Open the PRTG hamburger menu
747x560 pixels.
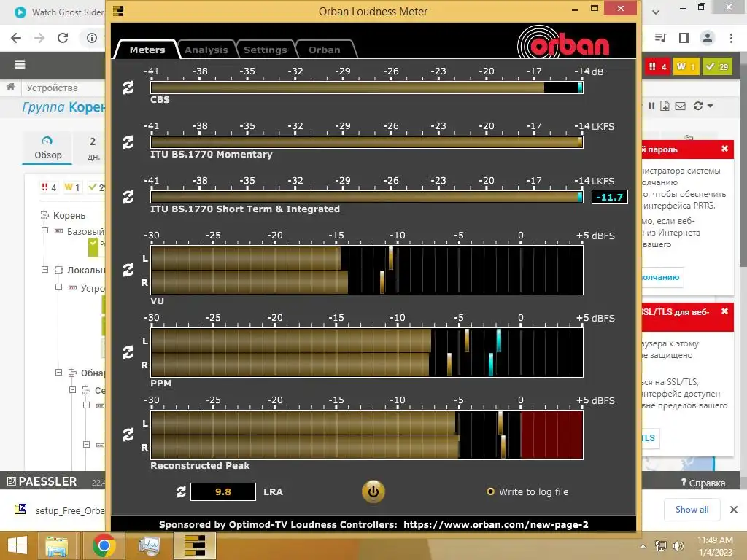(x=20, y=64)
